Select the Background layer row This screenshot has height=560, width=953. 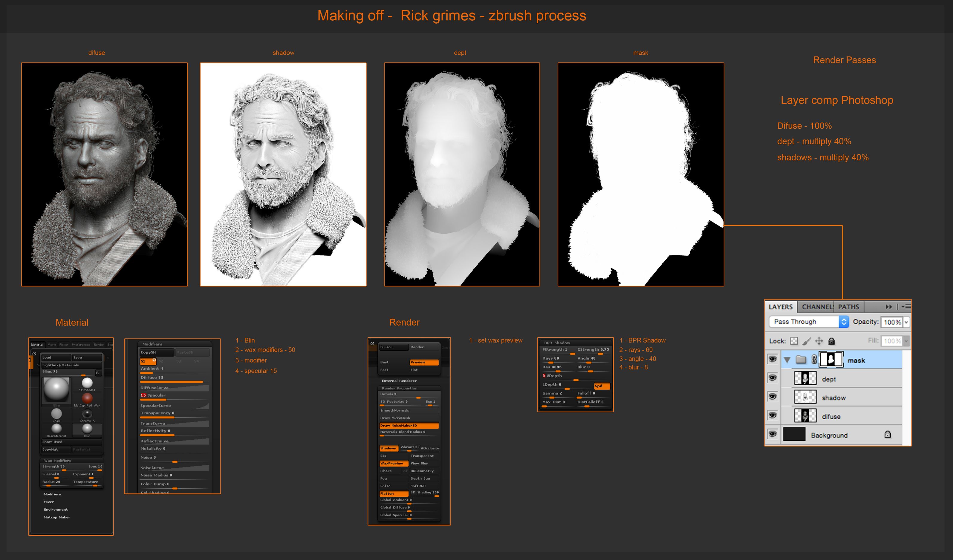point(834,434)
